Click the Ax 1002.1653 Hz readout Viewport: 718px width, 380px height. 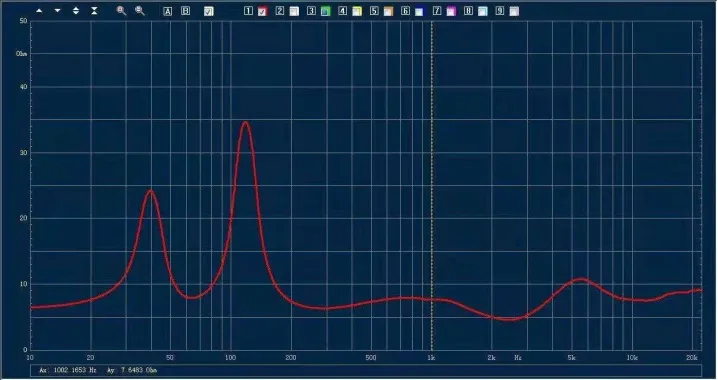click(x=68, y=370)
